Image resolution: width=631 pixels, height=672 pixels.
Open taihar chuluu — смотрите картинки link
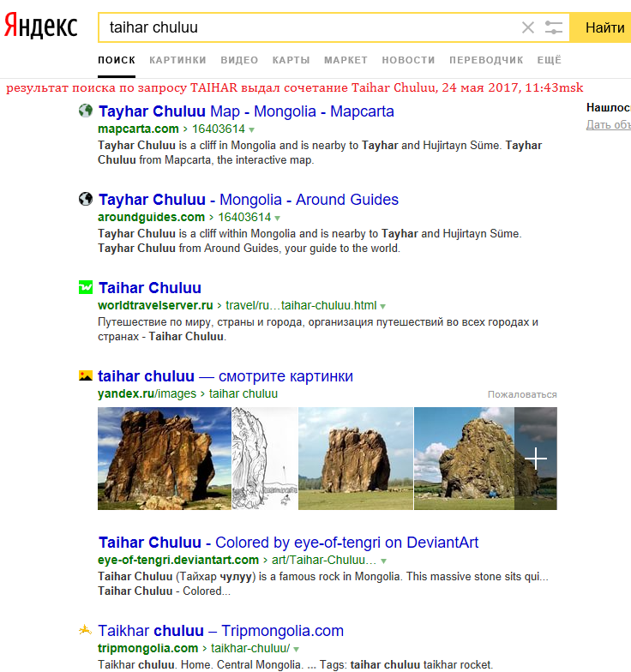(225, 376)
